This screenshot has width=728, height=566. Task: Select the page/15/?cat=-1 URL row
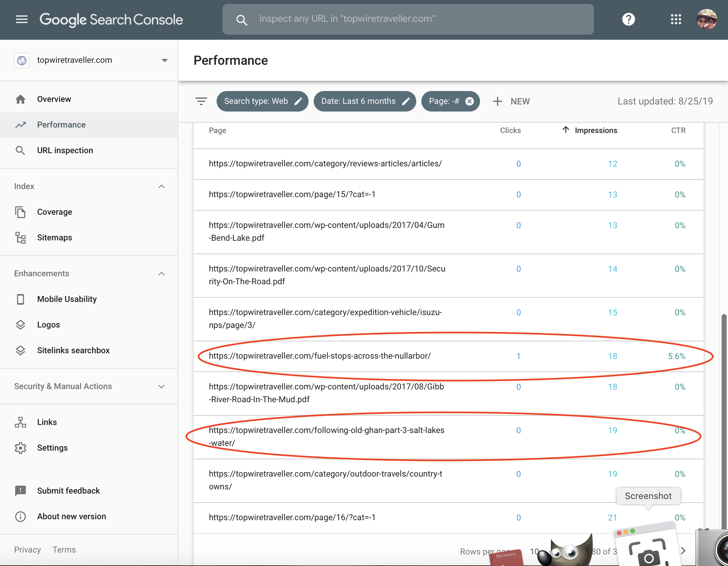point(448,194)
